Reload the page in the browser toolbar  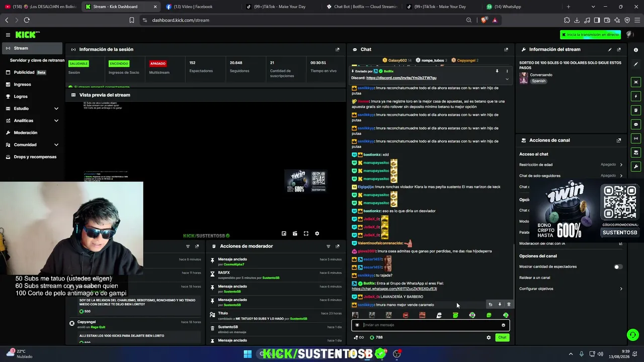pyautogui.click(x=27, y=20)
